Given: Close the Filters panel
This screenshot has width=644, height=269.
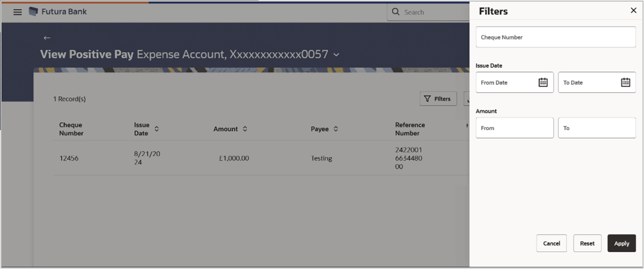Looking at the screenshot, I should 633,11.
